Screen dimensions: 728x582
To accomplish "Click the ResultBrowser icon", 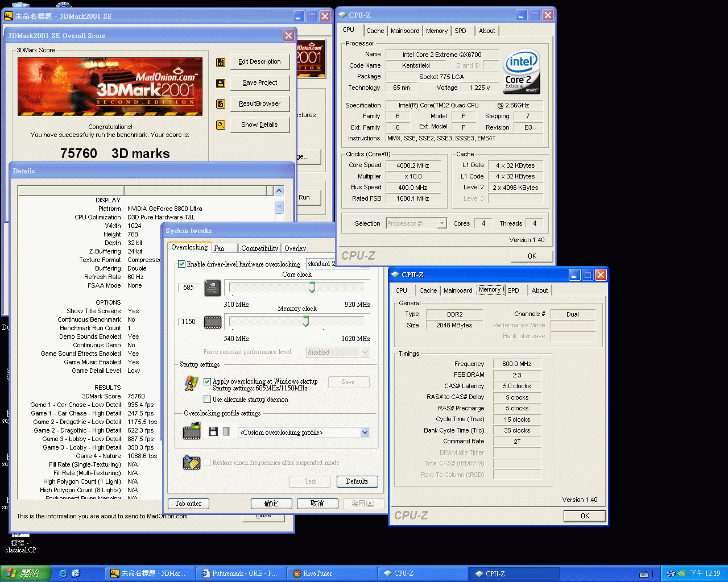I will pos(221,104).
